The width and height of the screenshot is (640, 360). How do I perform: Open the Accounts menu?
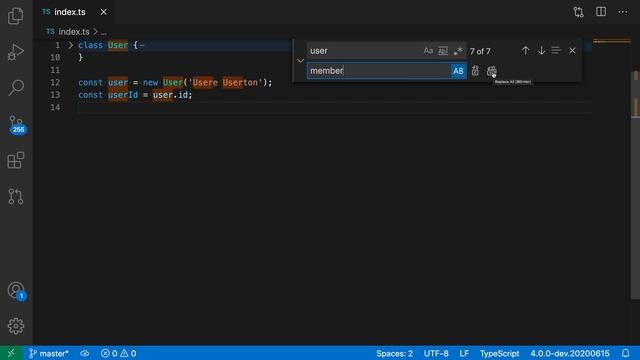[16, 291]
